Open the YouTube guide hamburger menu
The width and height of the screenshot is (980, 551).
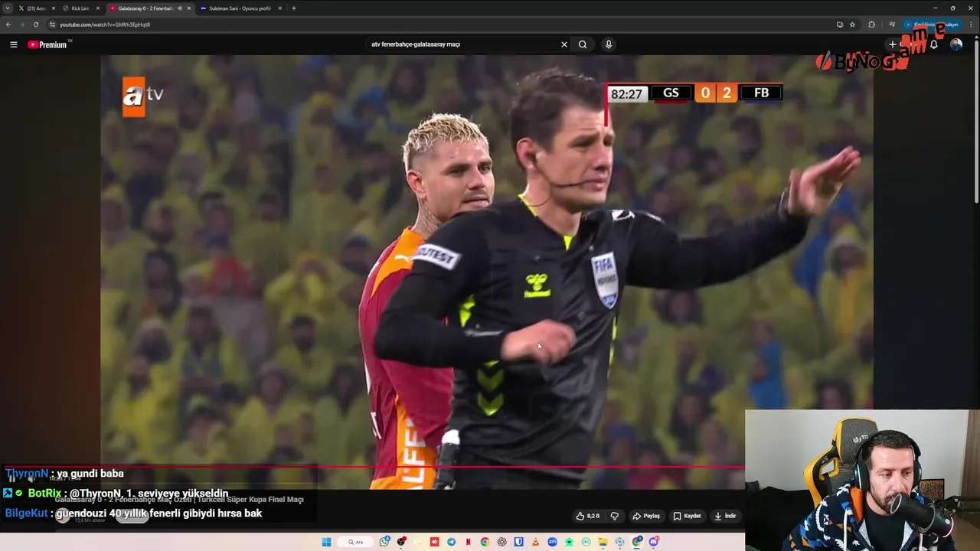(x=13, y=44)
